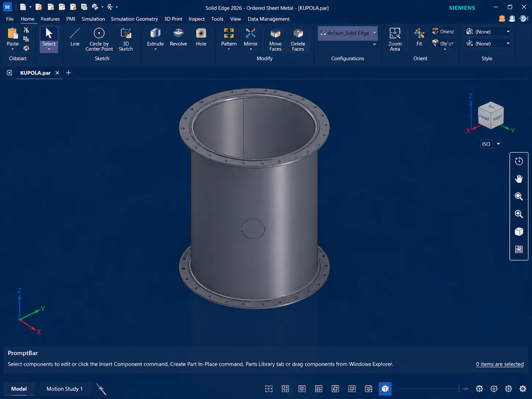532x399 pixels.
Task: Start a 3D Sketch
Action: (x=126, y=39)
